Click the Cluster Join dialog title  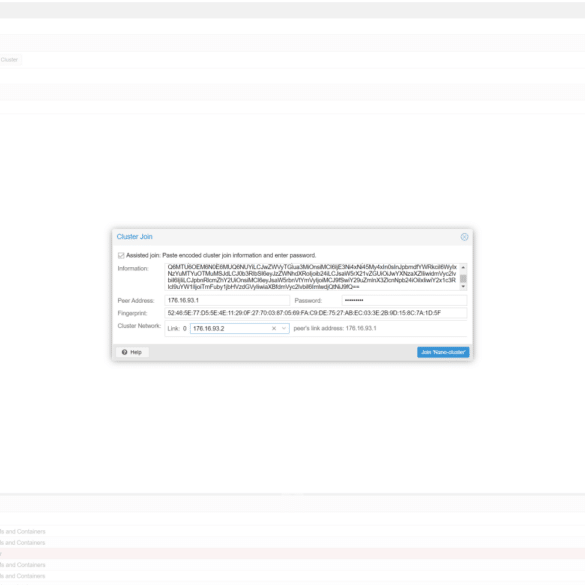134,237
